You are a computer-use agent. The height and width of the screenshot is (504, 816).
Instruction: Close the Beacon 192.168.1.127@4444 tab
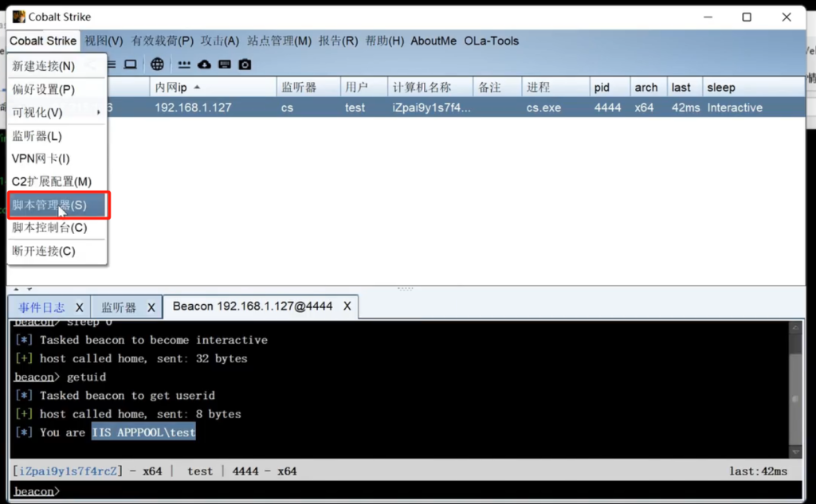pyautogui.click(x=347, y=307)
